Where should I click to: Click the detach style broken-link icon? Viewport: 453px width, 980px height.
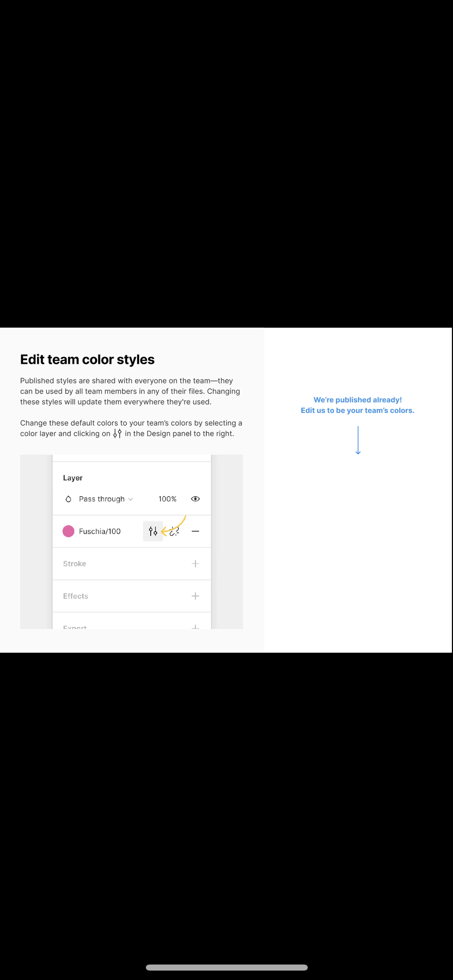[x=175, y=531]
